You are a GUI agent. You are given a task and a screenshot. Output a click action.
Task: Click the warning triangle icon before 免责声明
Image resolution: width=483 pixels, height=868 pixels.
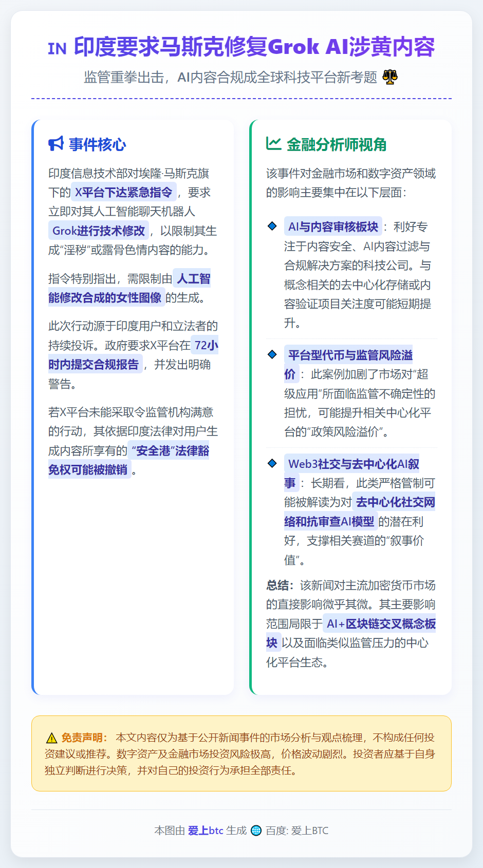click(51, 738)
